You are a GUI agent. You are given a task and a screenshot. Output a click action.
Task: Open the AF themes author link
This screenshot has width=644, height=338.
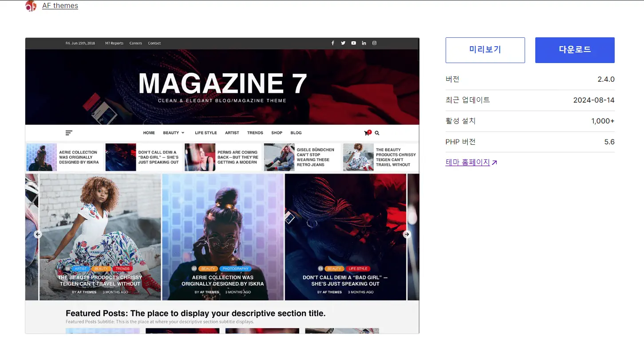point(60,6)
